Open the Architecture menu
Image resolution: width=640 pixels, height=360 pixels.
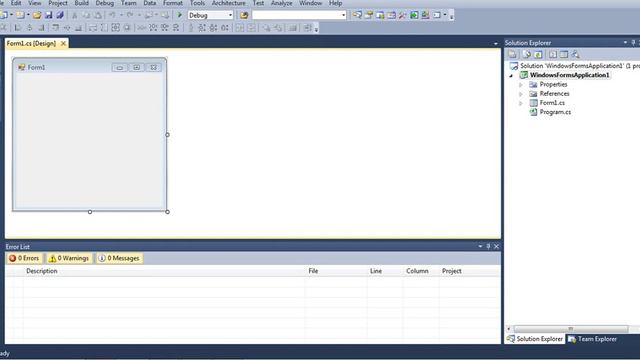point(229,3)
